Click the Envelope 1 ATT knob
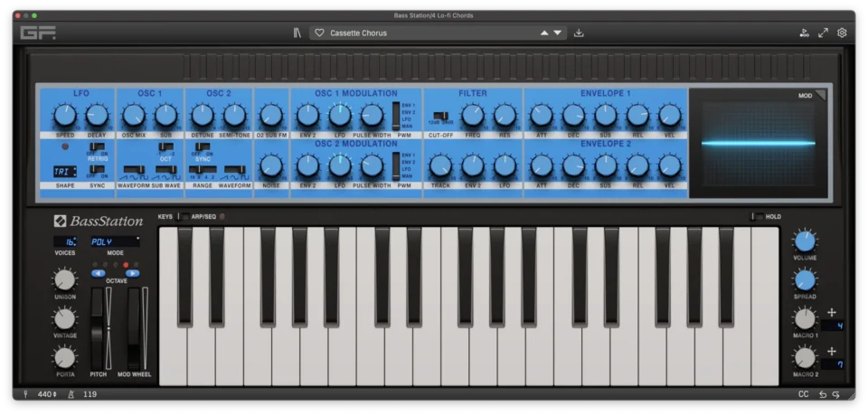The image size is (868, 415). (x=542, y=117)
